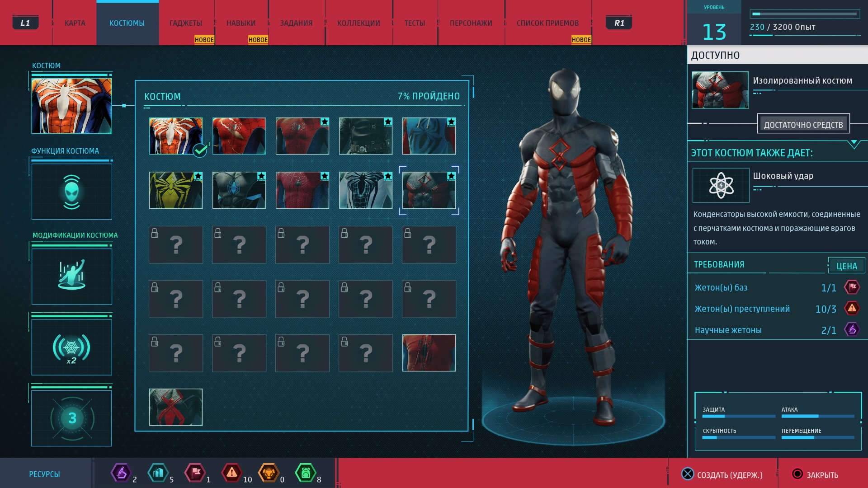This screenshot has width=868, height=488.
Task: Click the experience progress bar near level 13
Action: point(805,14)
